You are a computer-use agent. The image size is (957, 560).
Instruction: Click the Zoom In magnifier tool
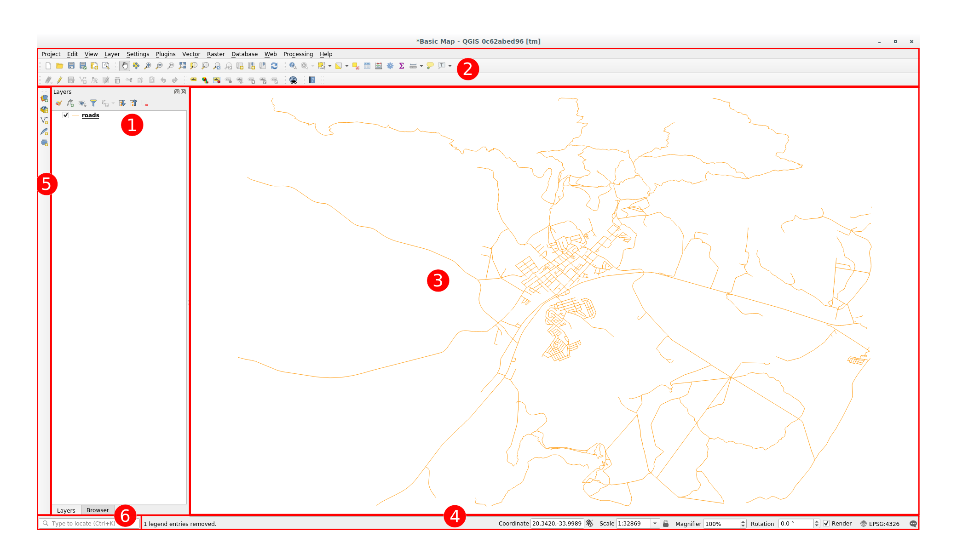(148, 66)
